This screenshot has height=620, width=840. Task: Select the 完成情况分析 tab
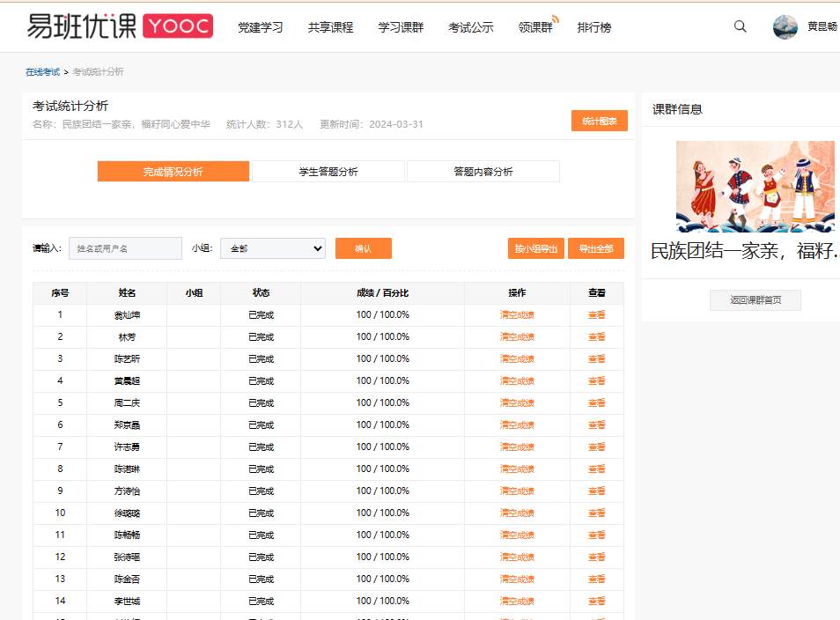(x=173, y=172)
